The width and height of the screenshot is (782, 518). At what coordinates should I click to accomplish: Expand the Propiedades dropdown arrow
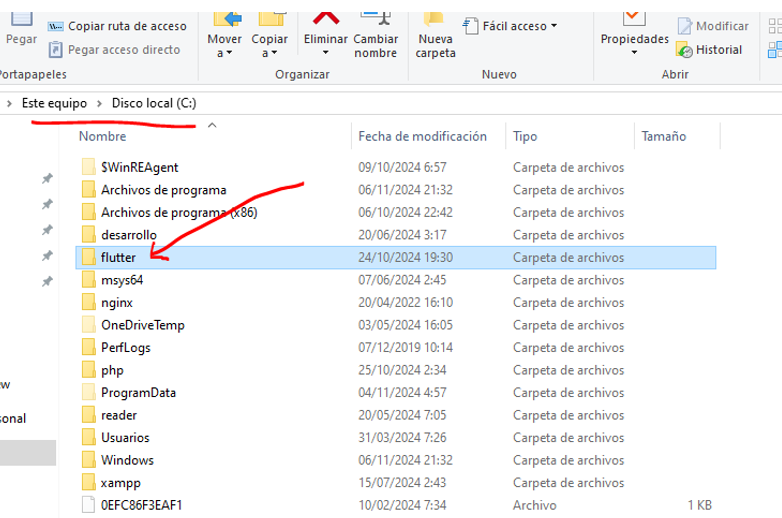[634, 53]
